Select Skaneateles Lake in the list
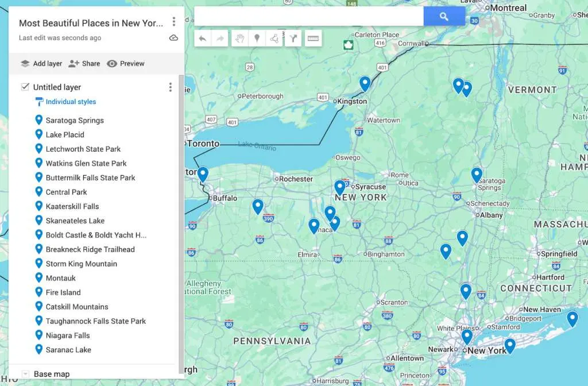 point(75,221)
